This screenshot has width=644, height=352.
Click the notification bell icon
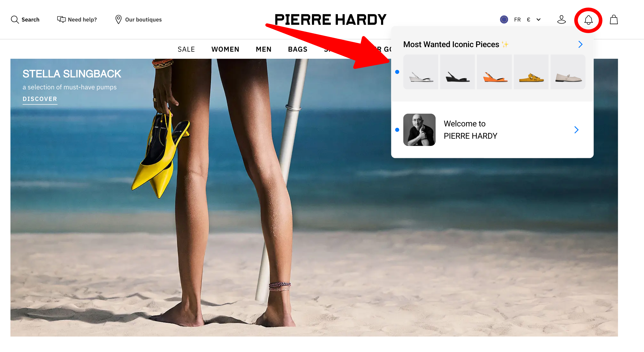point(588,20)
